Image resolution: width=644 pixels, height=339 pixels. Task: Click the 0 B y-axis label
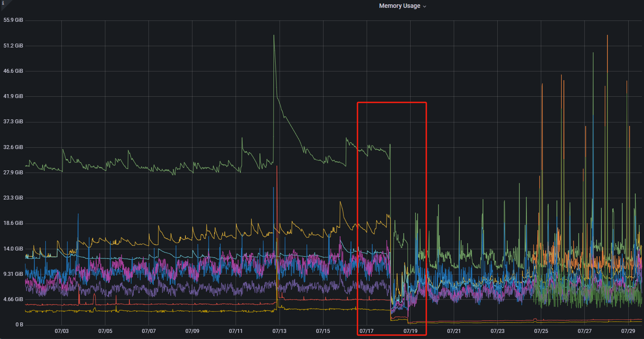click(19, 325)
